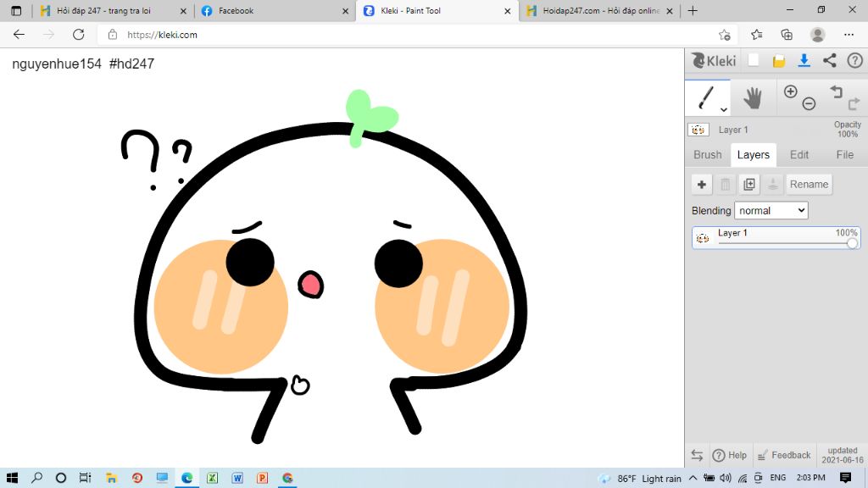Open the Windows Start menu
868x488 pixels.
coord(12,478)
